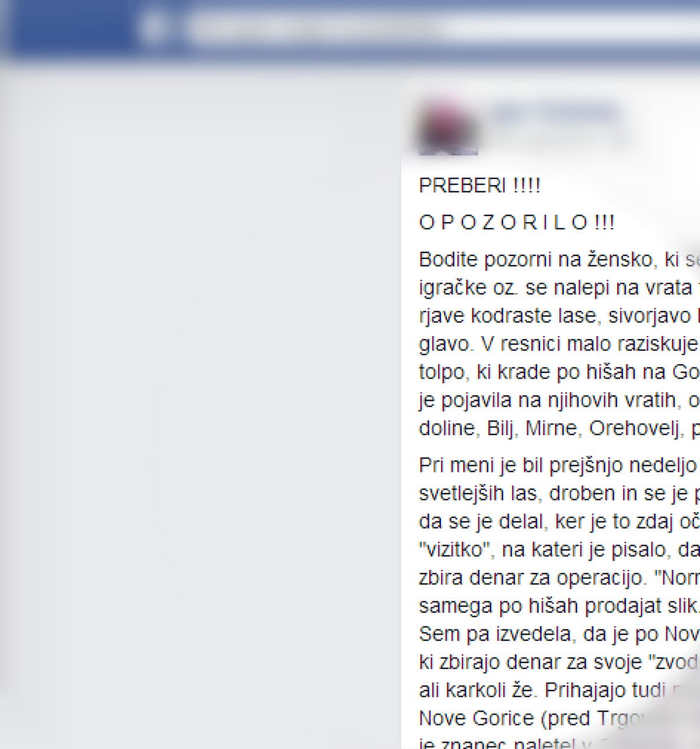The image size is (700, 749).
Task: Click the line starting 'Nove Gorice (pred'
Action: coord(559,718)
